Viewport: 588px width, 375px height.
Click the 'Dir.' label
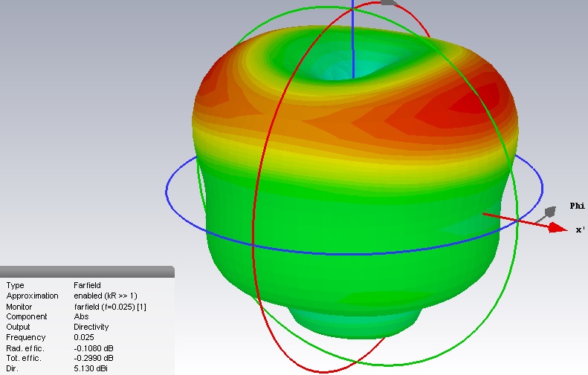12,368
